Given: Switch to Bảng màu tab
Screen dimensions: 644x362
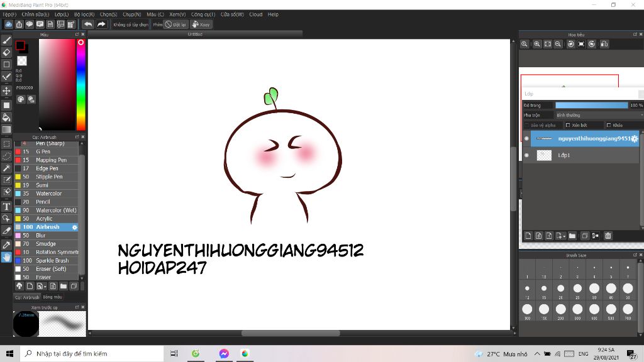Looking at the screenshot, I should (x=53, y=297).
